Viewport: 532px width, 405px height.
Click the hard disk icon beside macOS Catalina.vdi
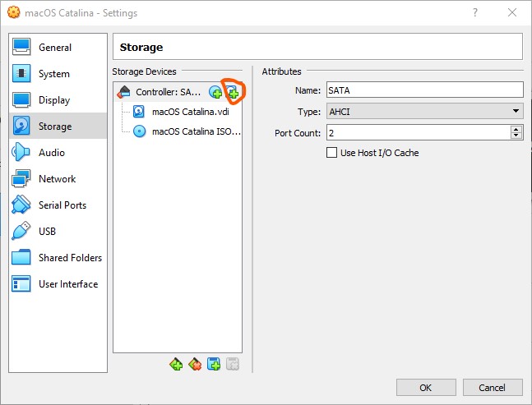[139, 112]
